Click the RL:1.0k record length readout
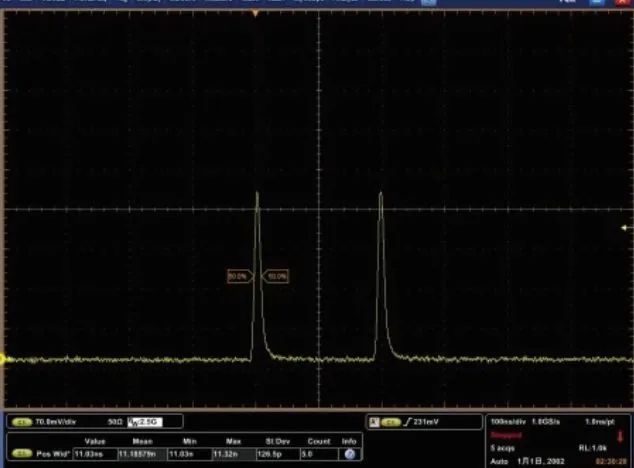Image resolution: width=634 pixels, height=468 pixels. (x=593, y=448)
